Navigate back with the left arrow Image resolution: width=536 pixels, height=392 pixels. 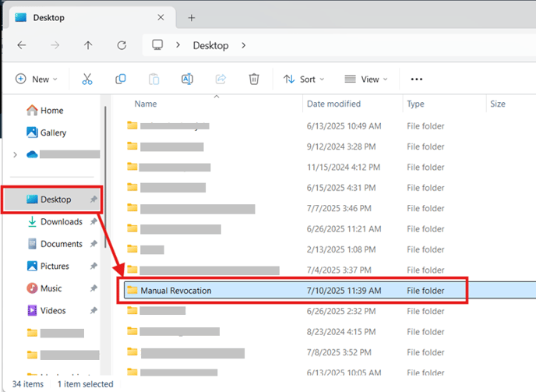(x=22, y=45)
